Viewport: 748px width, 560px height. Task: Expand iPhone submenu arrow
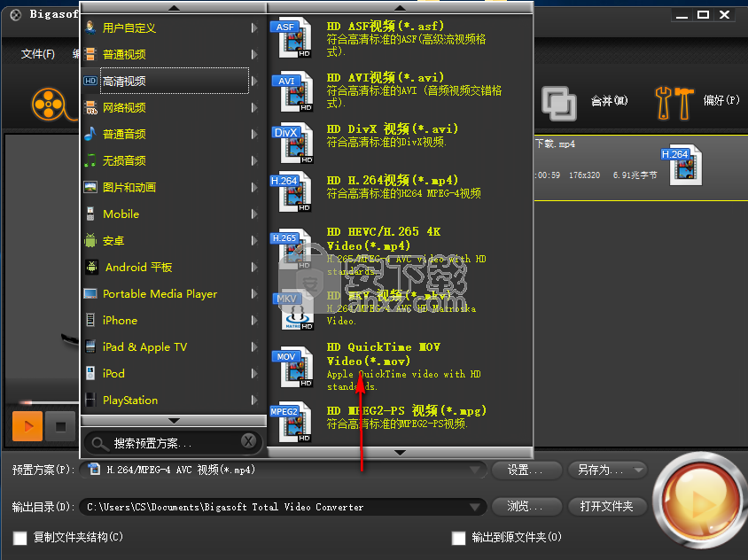pyautogui.click(x=254, y=321)
